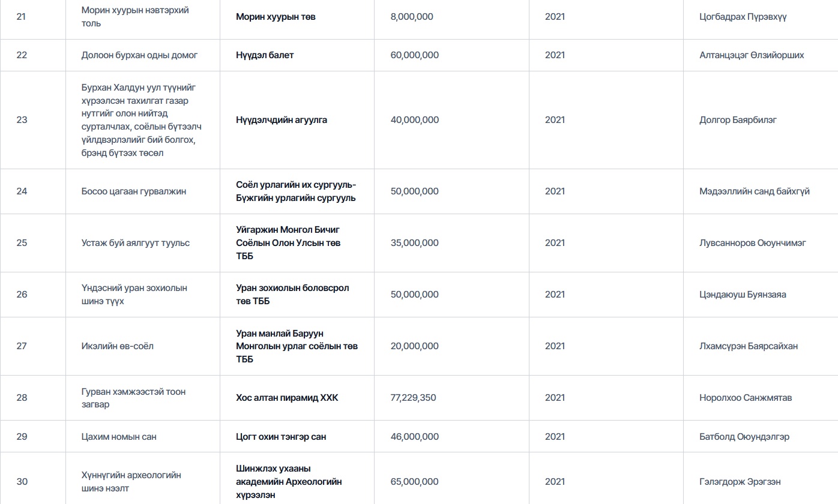Click the amount 65,000,000

coord(414,482)
